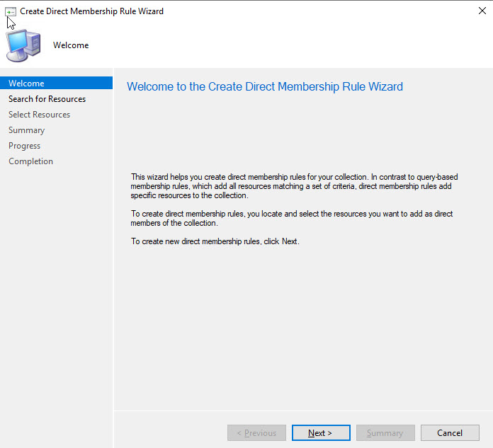This screenshot has width=493, height=448.
Task: Click empty sidebar area below Completion
Action: (56, 297)
